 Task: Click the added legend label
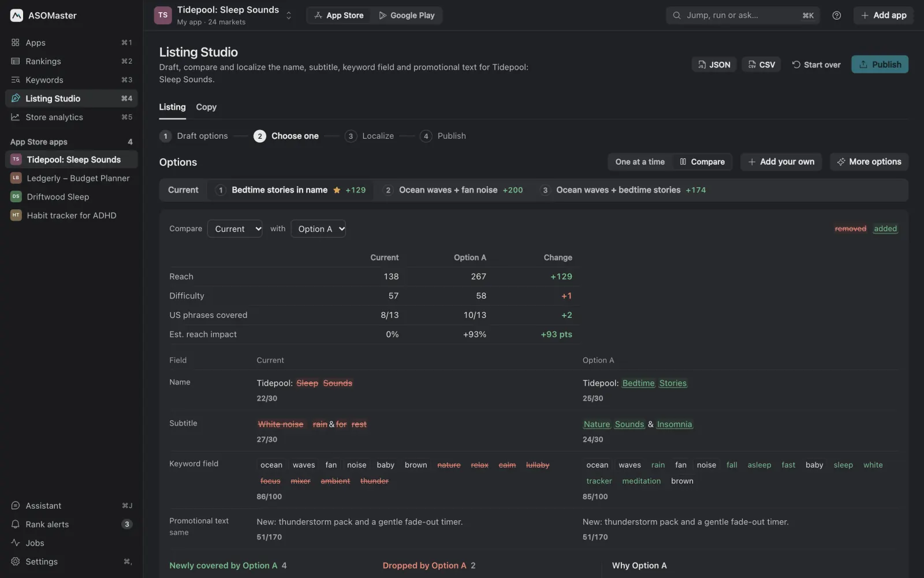(885, 229)
